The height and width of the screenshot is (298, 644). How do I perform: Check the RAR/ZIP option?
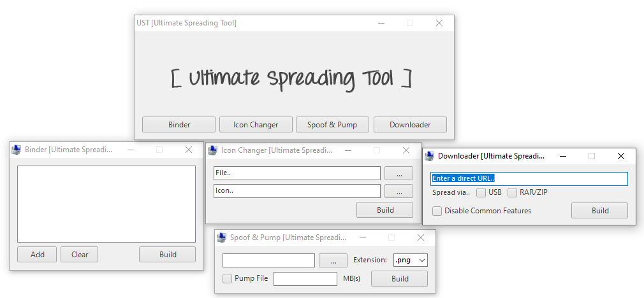512,192
